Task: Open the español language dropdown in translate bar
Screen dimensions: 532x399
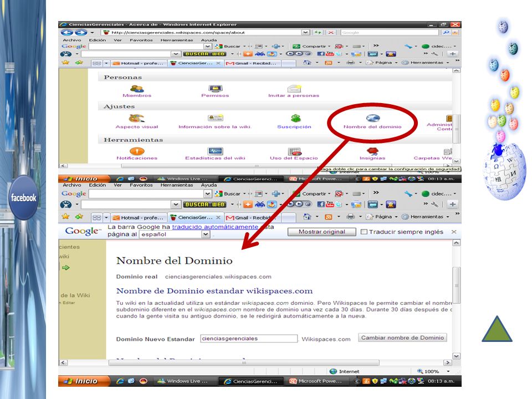Action: pyautogui.click(x=206, y=234)
